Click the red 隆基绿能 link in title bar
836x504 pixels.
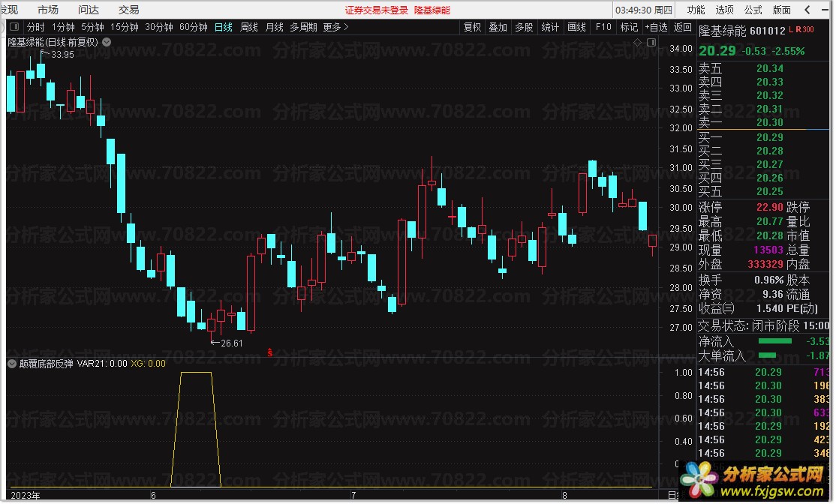pyautogui.click(x=432, y=10)
